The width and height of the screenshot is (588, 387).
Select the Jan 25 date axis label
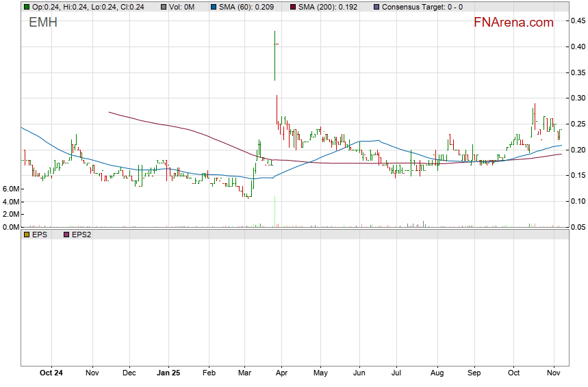[168, 373]
